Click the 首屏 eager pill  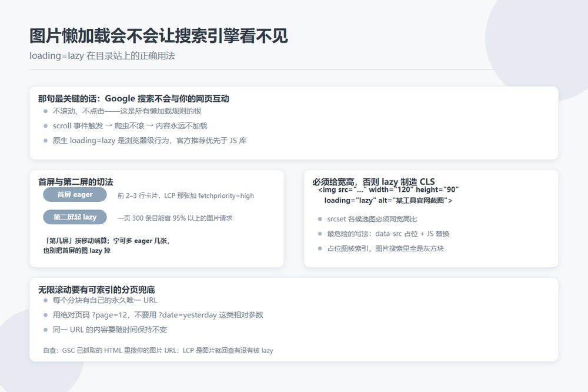click(75, 195)
